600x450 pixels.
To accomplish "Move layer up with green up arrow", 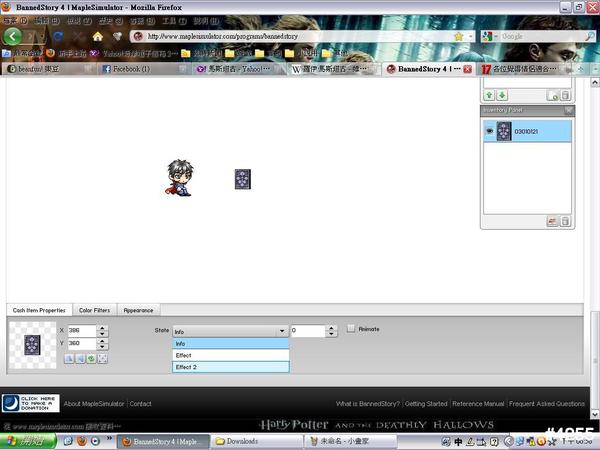I will (489, 95).
